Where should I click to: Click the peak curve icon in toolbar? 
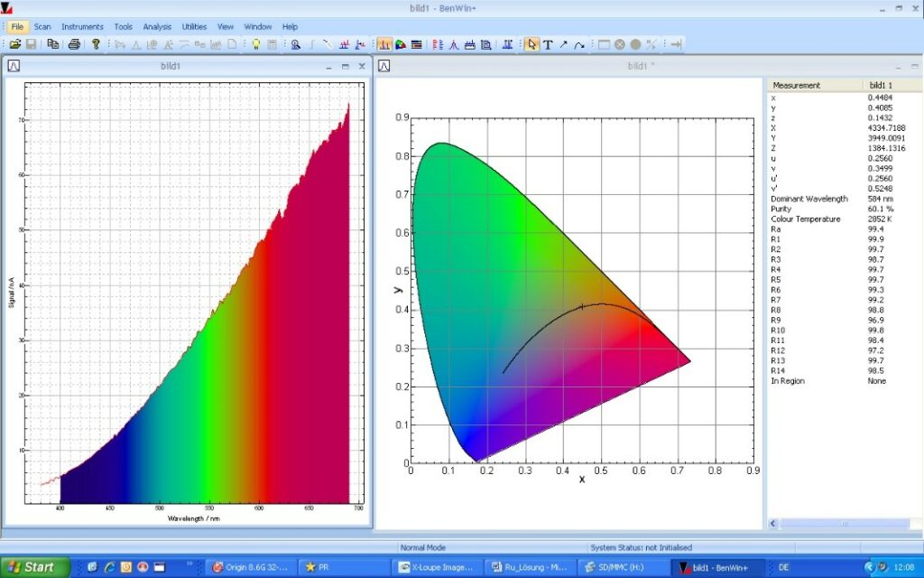click(454, 44)
